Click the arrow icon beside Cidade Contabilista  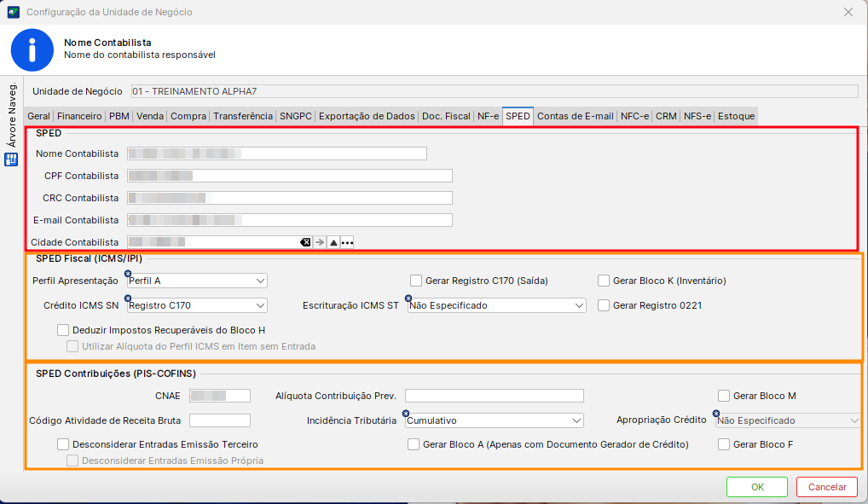click(x=320, y=243)
